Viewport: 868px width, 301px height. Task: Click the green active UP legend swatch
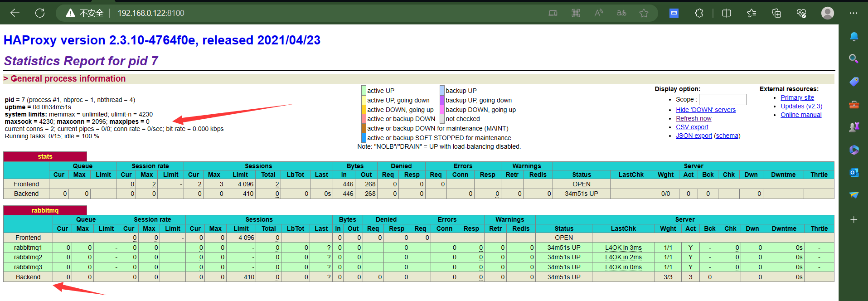point(364,91)
